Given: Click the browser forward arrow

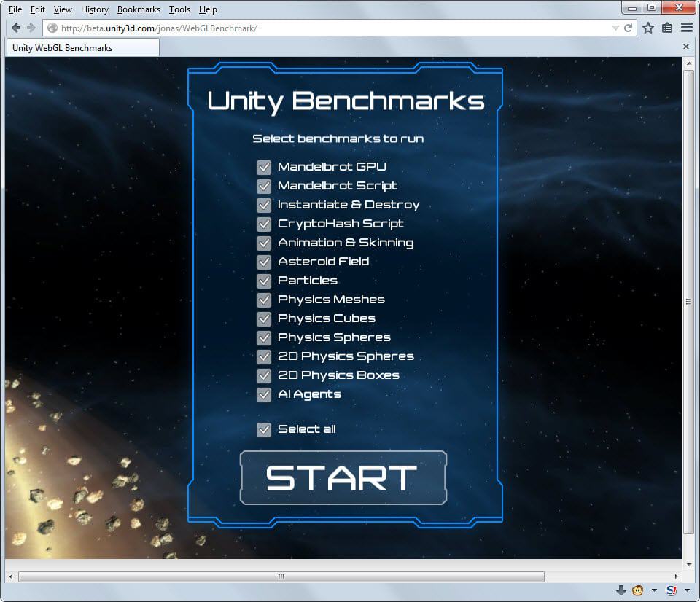Looking at the screenshot, I should [x=31, y=28].
